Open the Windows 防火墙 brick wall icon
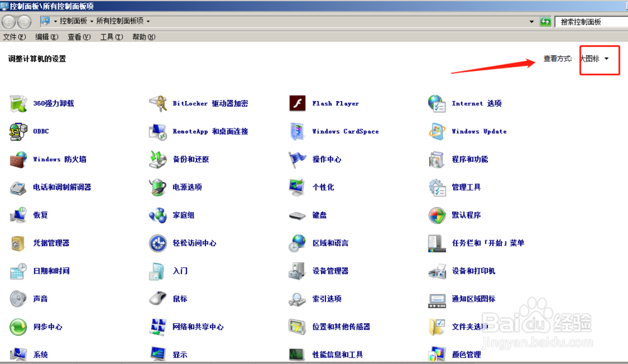 point(18,159)
